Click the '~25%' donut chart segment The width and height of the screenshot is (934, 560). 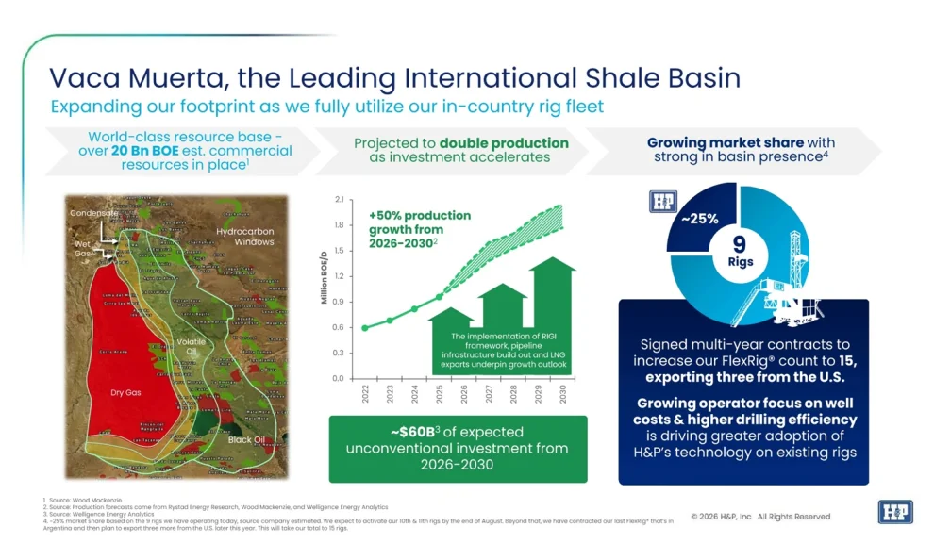click(x=700, y=218)
